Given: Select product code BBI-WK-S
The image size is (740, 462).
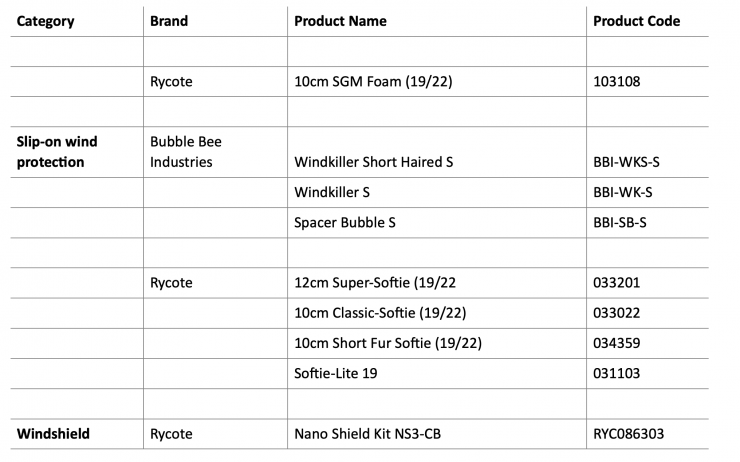Looking at the screenshot, I should (622, 192).
